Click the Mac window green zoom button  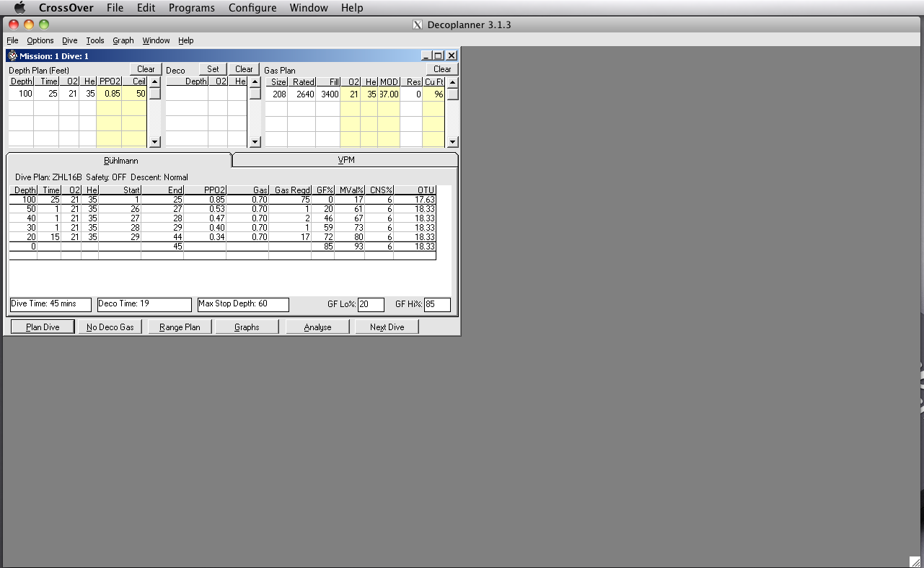click(x=44, y=25)
